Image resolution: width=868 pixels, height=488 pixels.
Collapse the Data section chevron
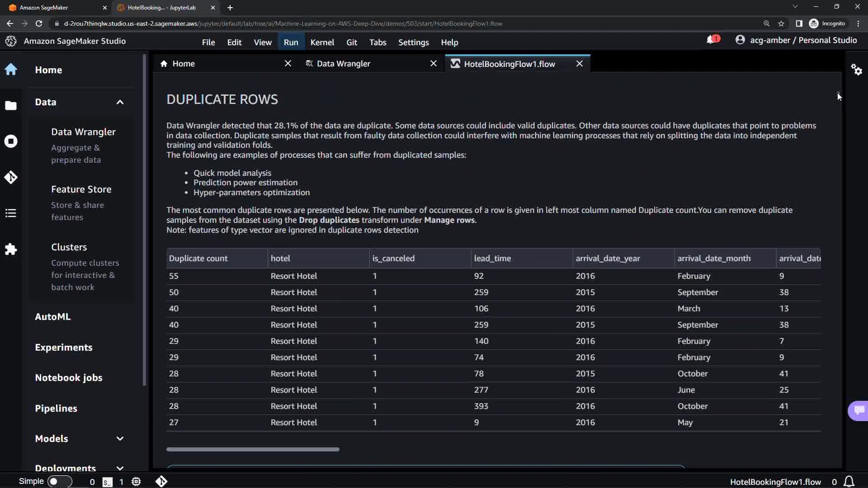pos(120,102)
